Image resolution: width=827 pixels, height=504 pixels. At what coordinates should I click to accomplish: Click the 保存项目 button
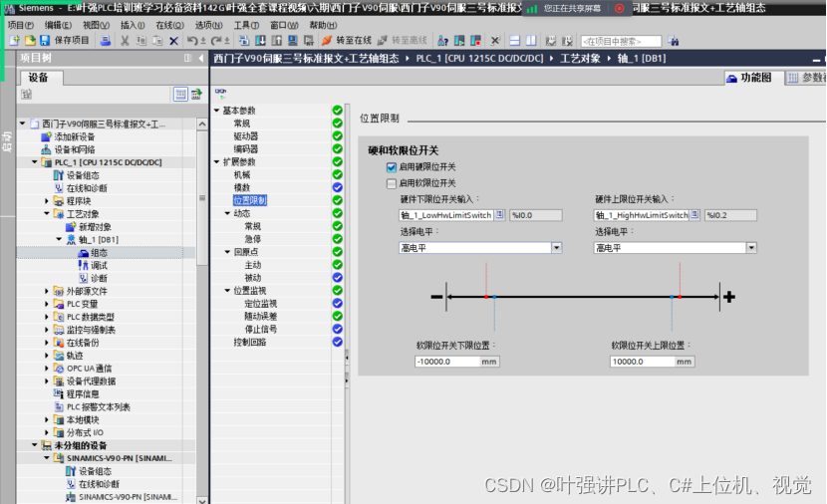[65, 41]
